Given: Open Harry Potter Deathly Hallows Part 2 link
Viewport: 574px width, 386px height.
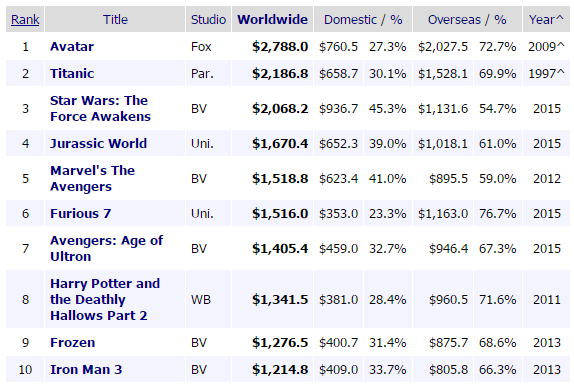Looking at the screenshot, I should (105, 299).
